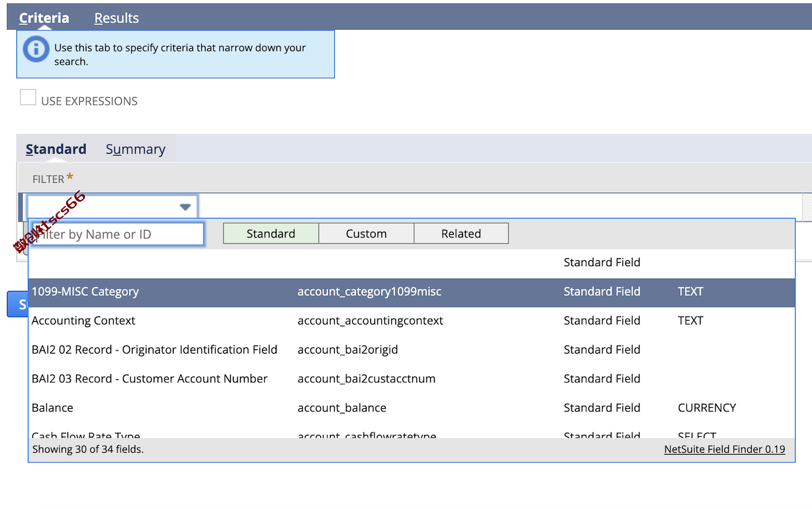Select the 1099-MISC Category row
This screenshot has height=508, width=812.
point(412,291)
